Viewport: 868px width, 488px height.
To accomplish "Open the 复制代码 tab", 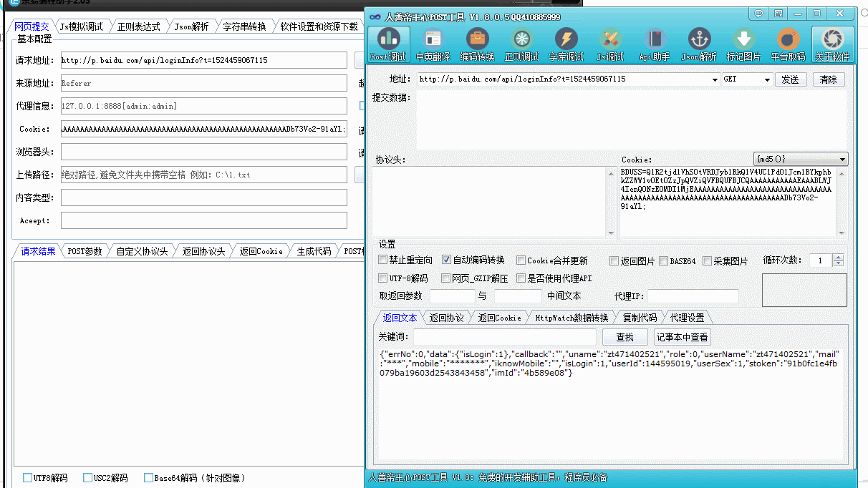I will pyautogui.click(x=640, y=318).
